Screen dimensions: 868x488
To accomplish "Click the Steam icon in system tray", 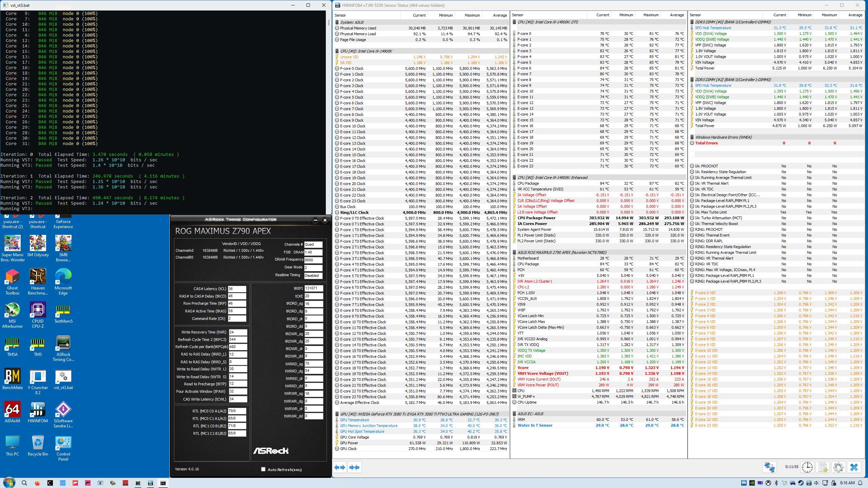I will [801, 483].
